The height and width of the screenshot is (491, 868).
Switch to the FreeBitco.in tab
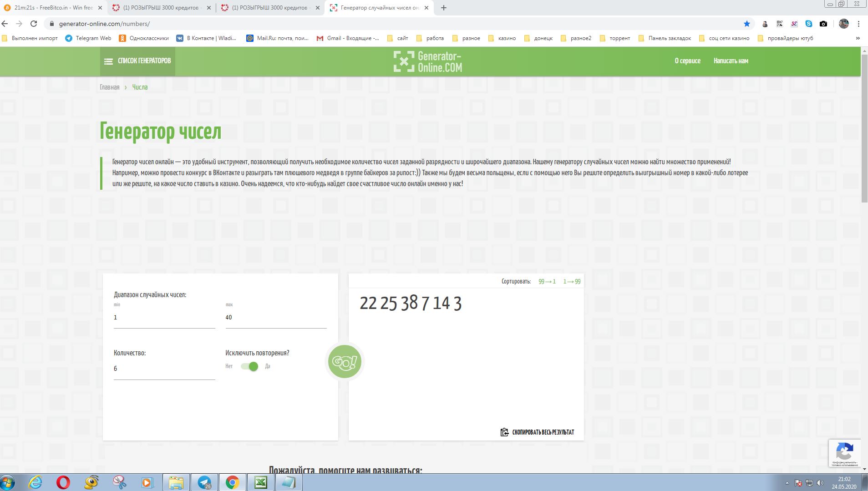tap(53, 8)
